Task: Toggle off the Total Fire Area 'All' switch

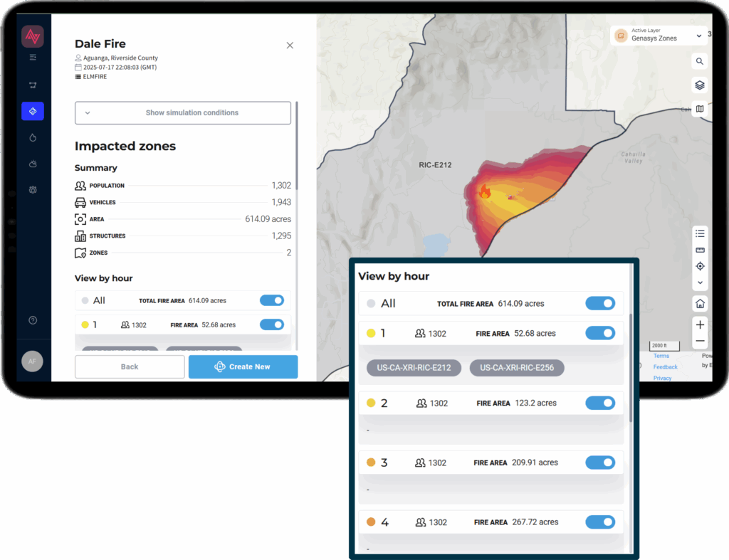Action: tap(600, 303)
